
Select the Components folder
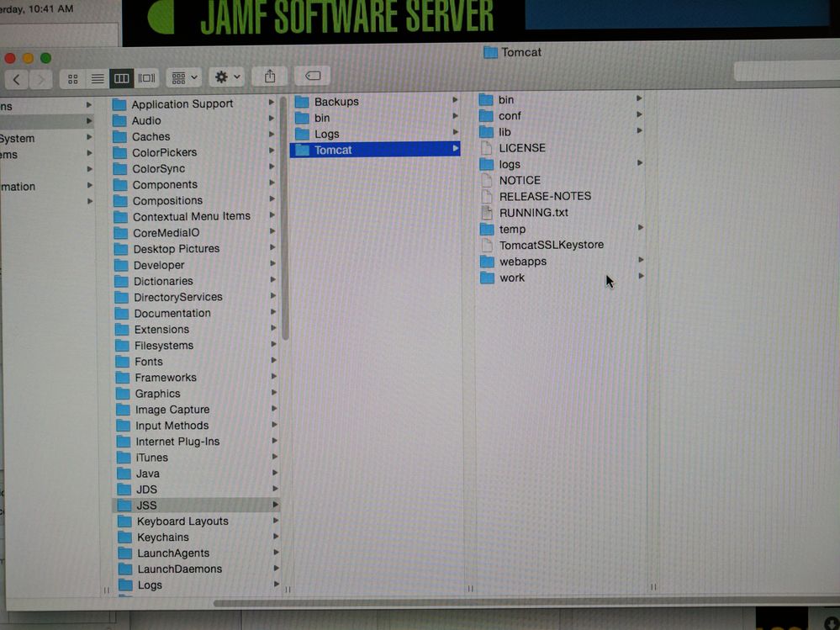click(x=165, y=185)
